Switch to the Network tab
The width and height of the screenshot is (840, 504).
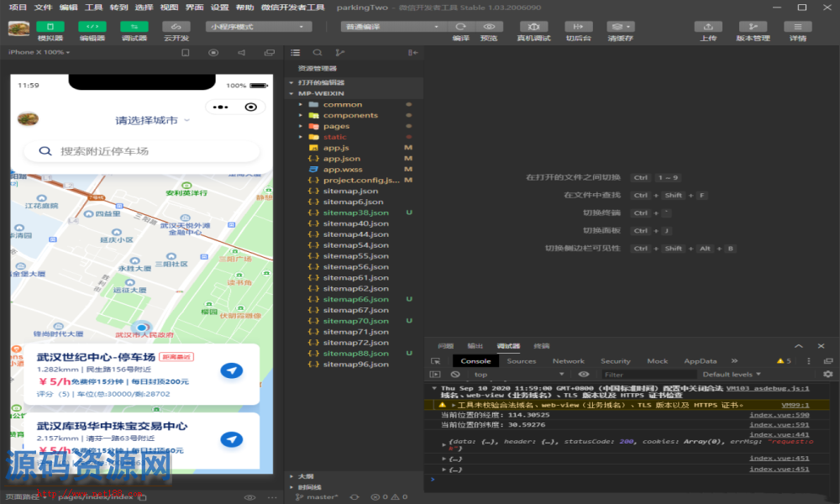[x=568, y=361]
